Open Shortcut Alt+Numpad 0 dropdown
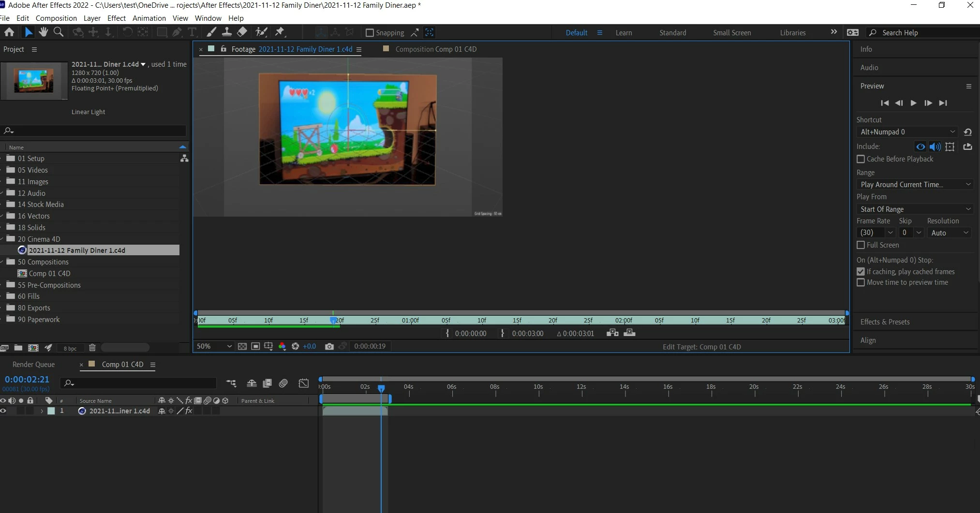This screenshot has height=513, width=980. click(x=907, y=132)
